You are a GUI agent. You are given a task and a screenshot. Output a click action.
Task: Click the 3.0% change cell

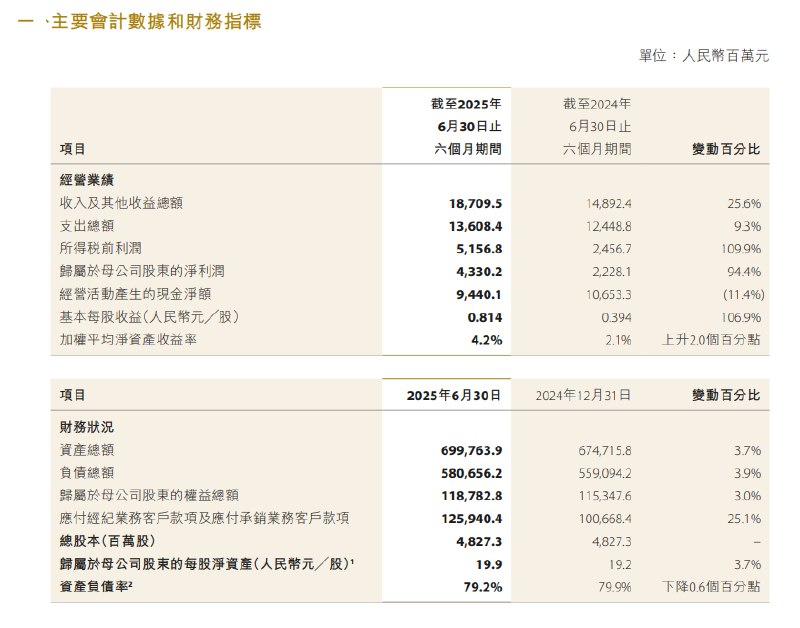[x=747, y=495]
